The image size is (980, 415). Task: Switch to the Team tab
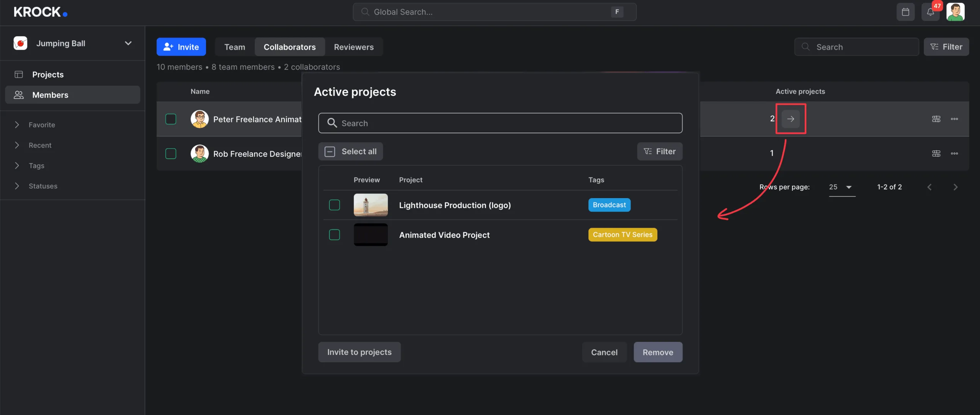[234, 47]
